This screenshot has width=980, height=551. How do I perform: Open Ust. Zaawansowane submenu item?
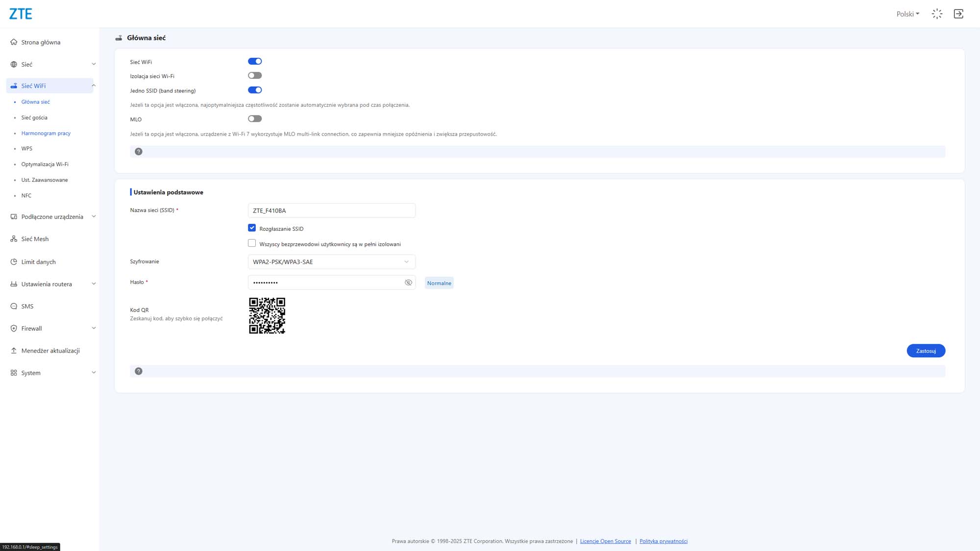pos(45,180)
